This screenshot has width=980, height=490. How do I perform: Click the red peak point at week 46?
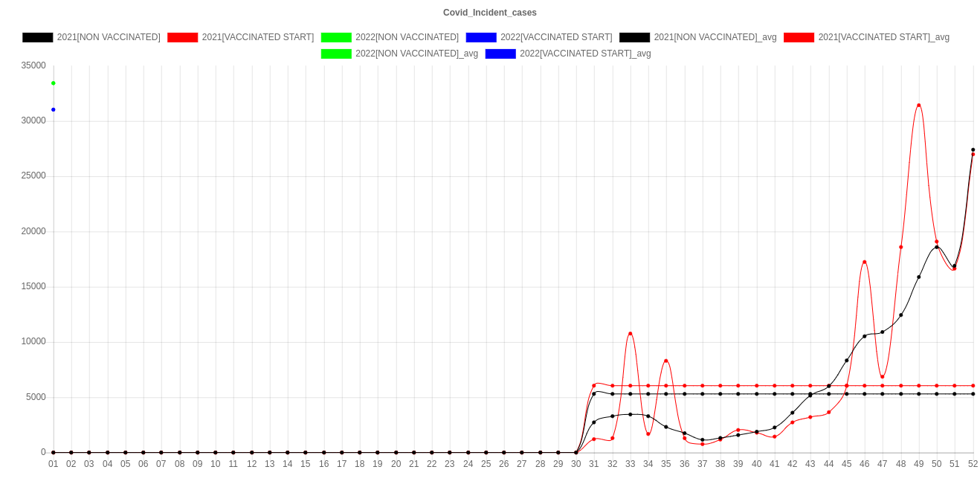tap(864, 262)
